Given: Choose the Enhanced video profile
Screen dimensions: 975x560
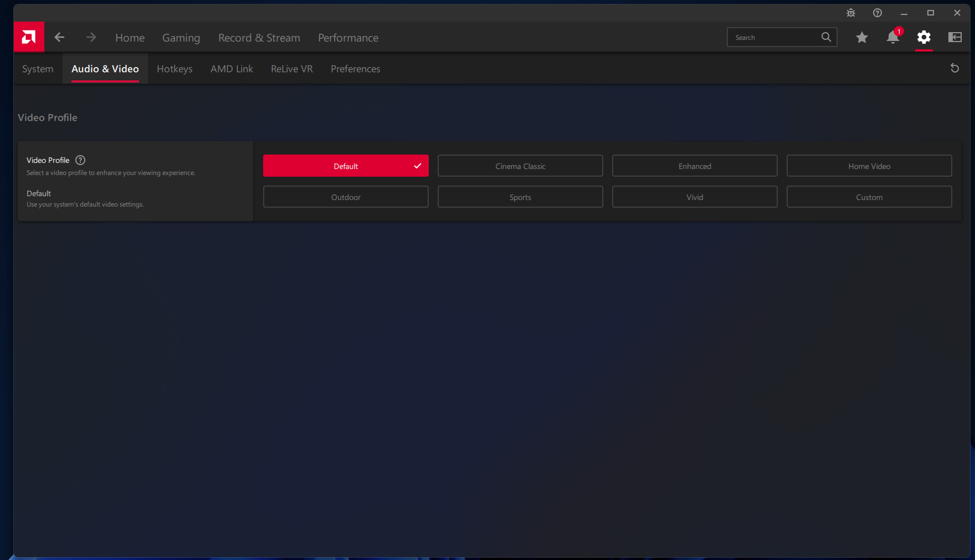Looking at the screenshot, I should click(695, 166).
